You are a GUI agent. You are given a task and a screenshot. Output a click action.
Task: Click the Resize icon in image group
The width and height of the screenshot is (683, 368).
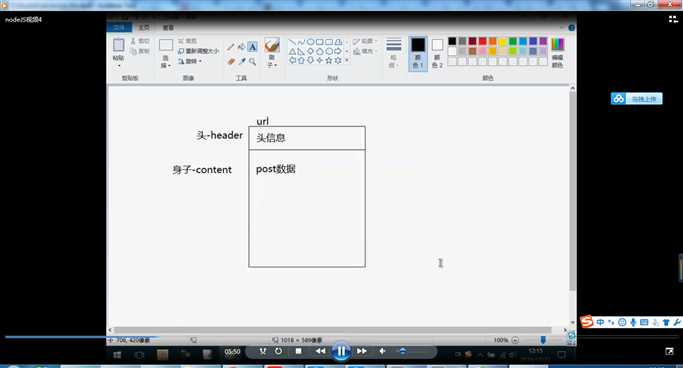(x=181, y=51)
